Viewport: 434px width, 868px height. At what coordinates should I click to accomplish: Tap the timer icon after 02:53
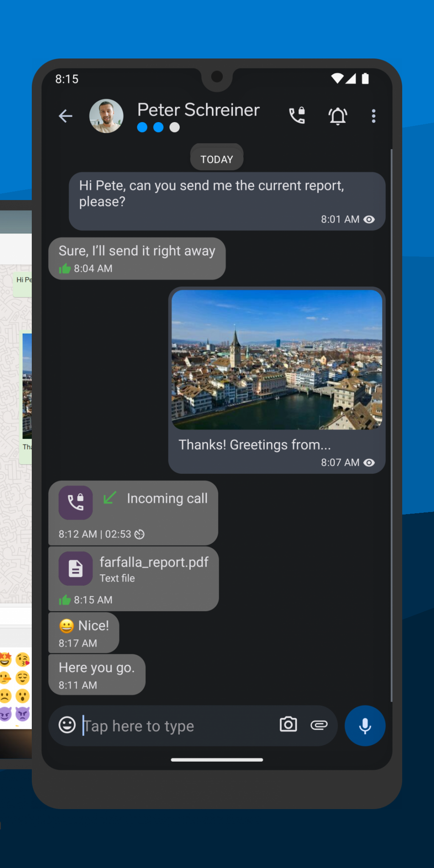[139, 534]
